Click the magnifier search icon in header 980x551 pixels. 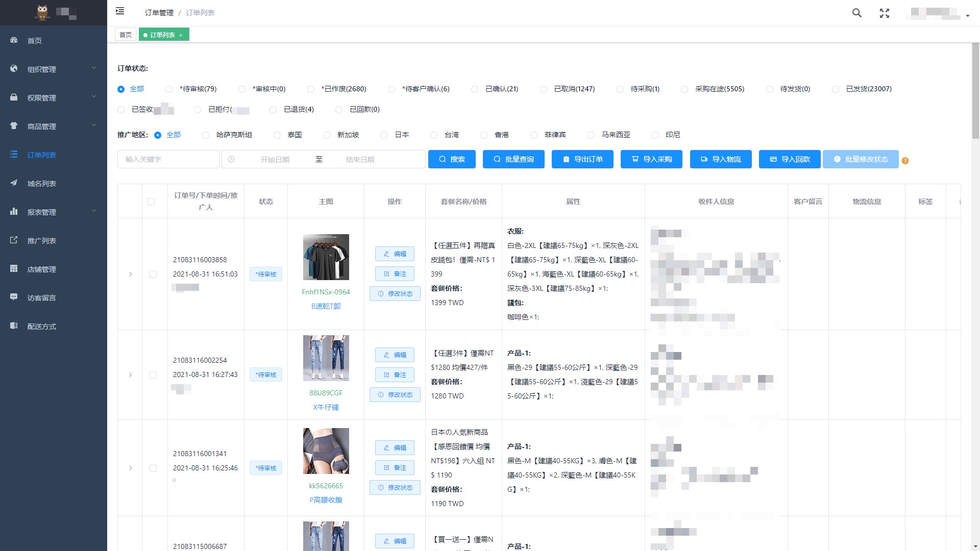tap(857, 13)
